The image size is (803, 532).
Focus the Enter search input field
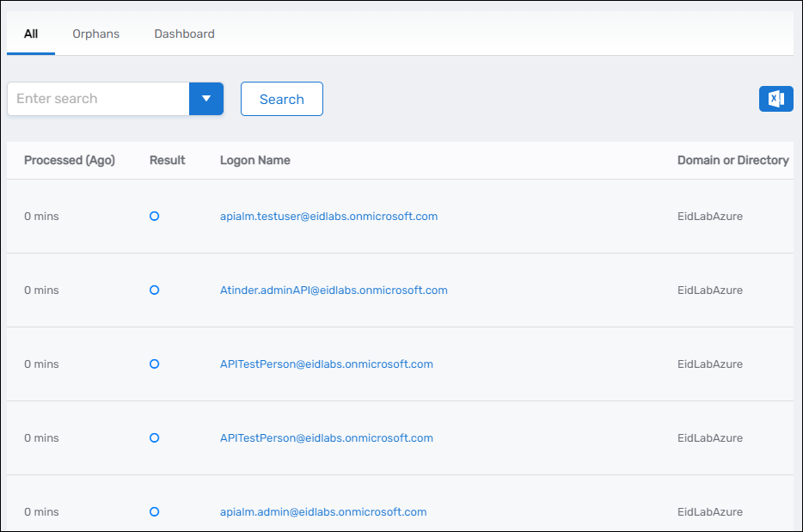click(98, 99)
